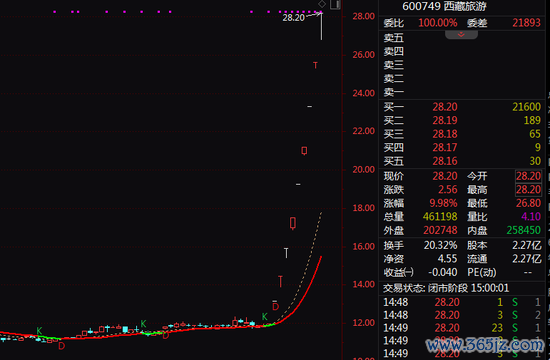Click the 收益(一) value -0.040

pyautogui.click(x=443, y=272)
